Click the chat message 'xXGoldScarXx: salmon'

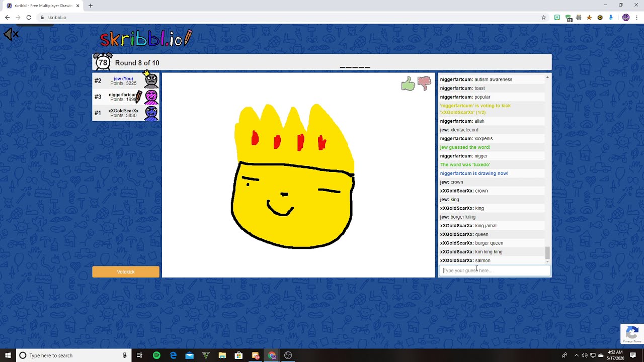click(x=465, y=260)
